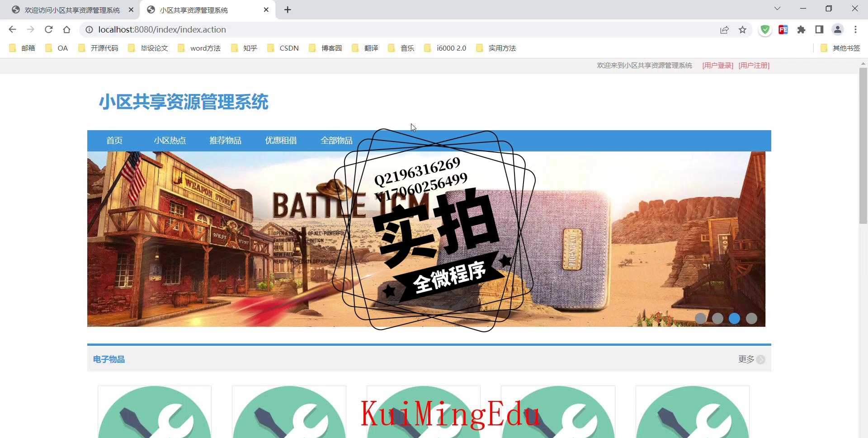This screenshot has height=438, width=868.
Task: Switch to the 欢迎访问小区共享资源管理系统 tab
Action: pyautogui.click(x=72, y=10)
